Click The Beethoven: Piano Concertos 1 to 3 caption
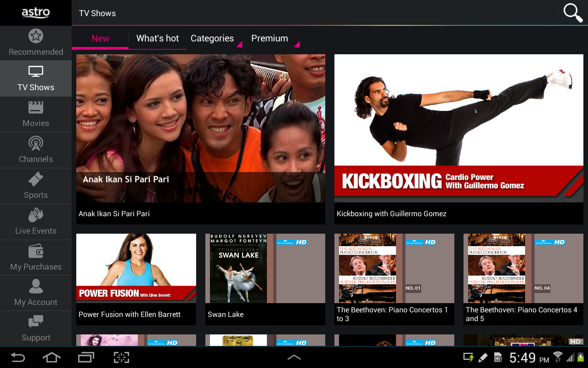Screen dimensions: 588x368 392,314
